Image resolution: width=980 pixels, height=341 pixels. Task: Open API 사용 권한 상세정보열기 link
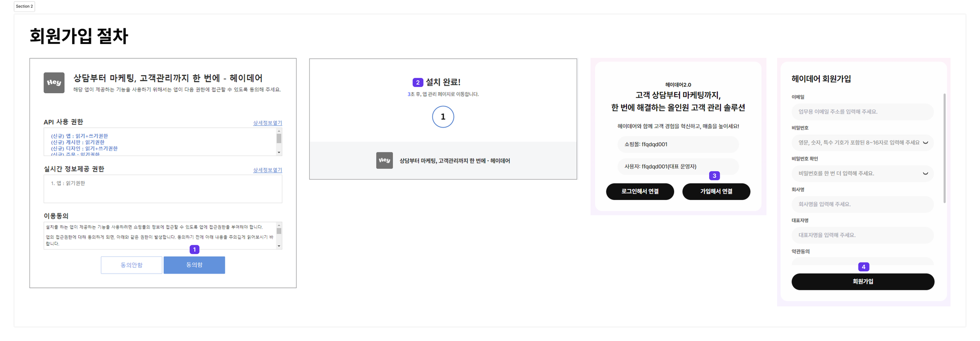267,123
